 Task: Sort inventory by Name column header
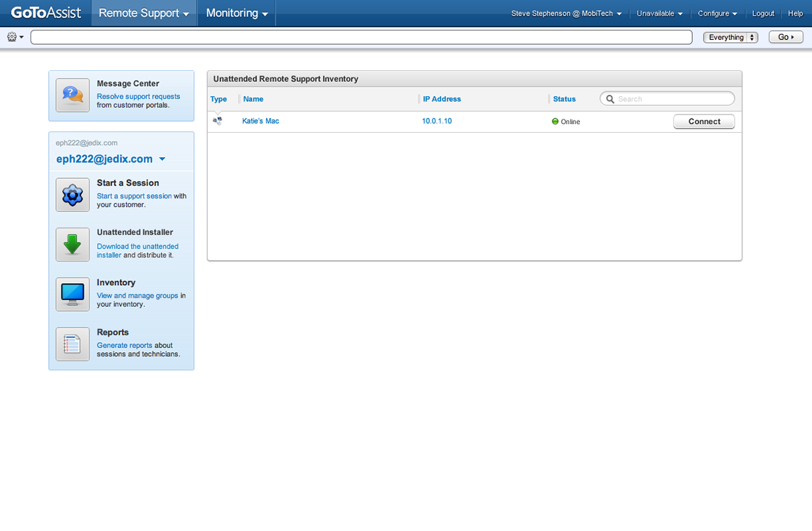click(x=253, y=99)
